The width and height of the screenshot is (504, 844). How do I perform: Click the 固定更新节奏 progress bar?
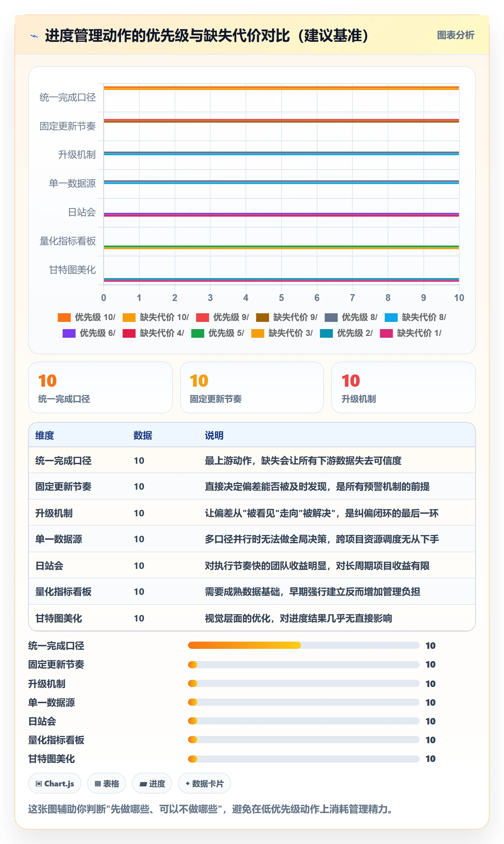[x=303, y=664]
